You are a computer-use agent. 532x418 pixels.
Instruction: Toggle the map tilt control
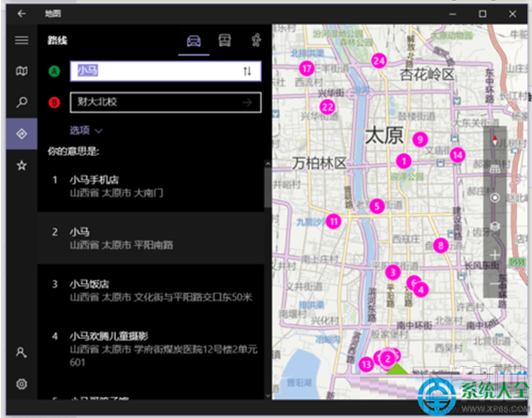[x=495, y=169]
